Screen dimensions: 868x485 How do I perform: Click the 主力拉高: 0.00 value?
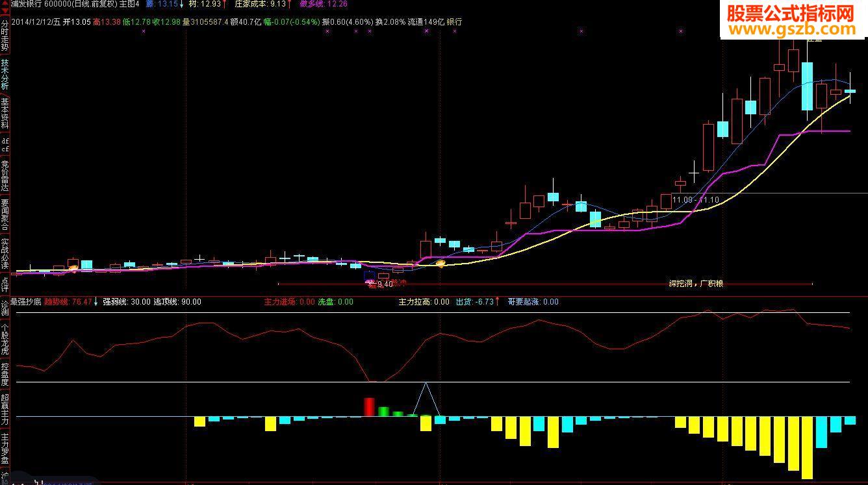(424, 302)
